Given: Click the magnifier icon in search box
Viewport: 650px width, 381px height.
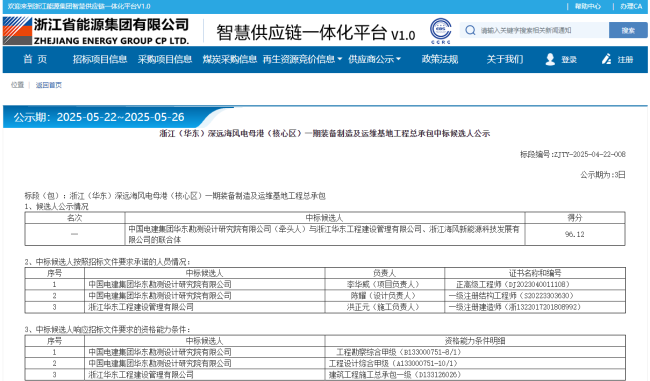Looking at the screenshot, I should pos(470,30).
